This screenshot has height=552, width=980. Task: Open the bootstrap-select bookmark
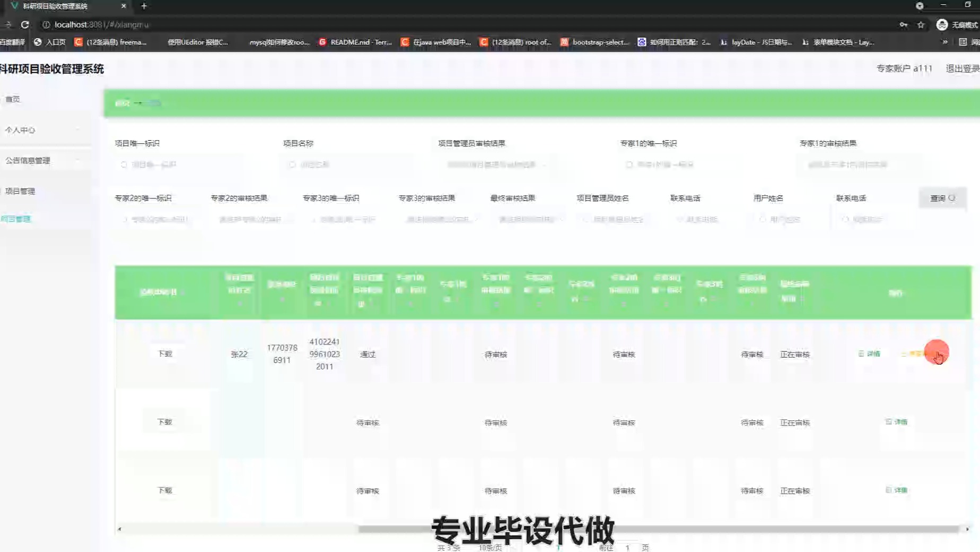point(595,42)
